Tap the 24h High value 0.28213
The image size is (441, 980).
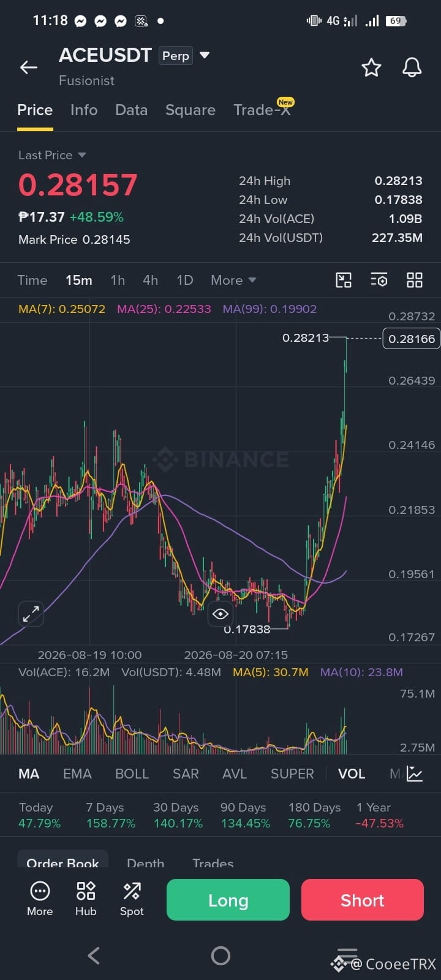pos(399,181)
